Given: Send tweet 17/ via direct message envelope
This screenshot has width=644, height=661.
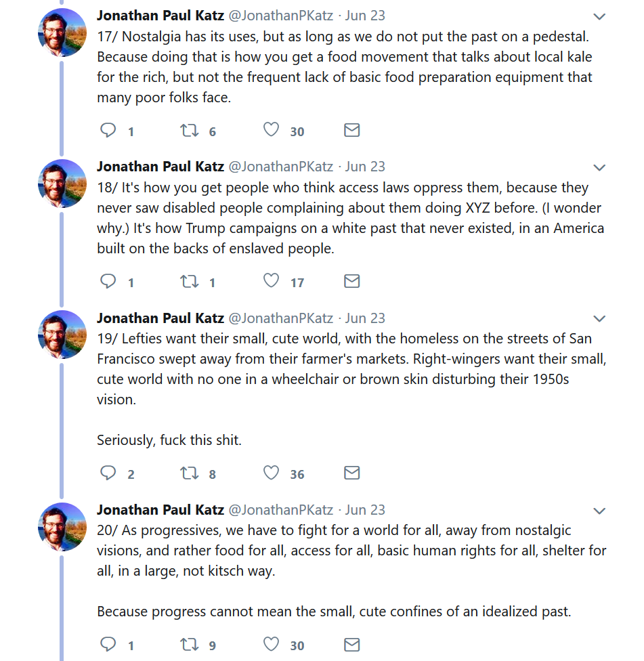Looking at the screenshot, I should coord(352,130).
